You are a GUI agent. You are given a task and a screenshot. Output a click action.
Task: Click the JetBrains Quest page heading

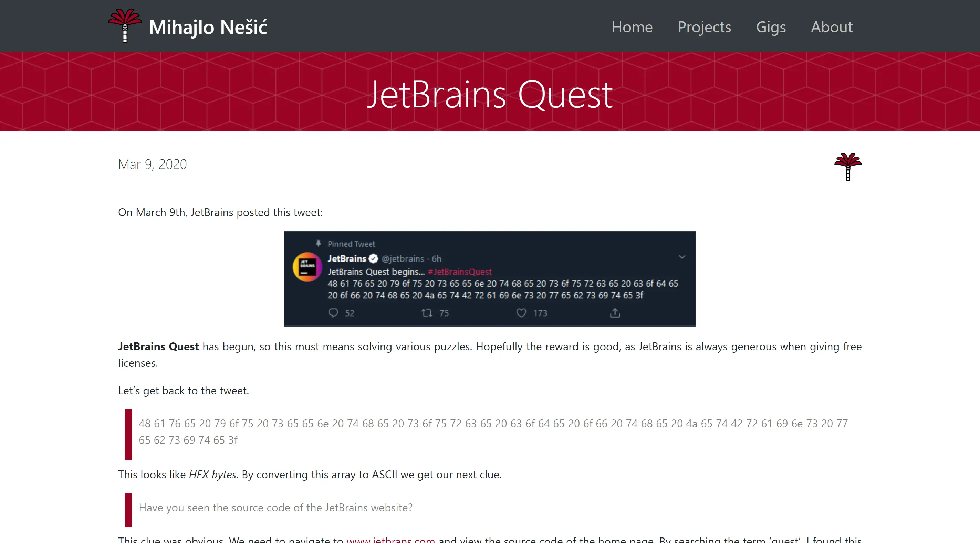tap(490, 94)
